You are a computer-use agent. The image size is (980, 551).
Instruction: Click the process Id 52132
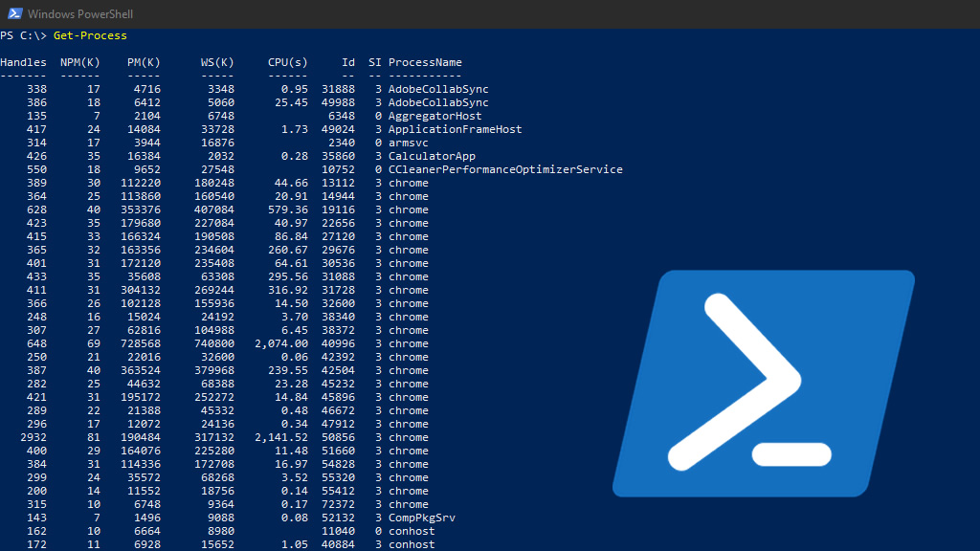point(338,518)
